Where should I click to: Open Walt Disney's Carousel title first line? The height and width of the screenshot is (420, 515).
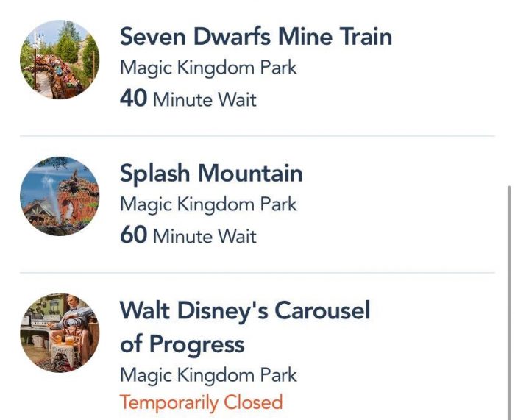point(245,310)
